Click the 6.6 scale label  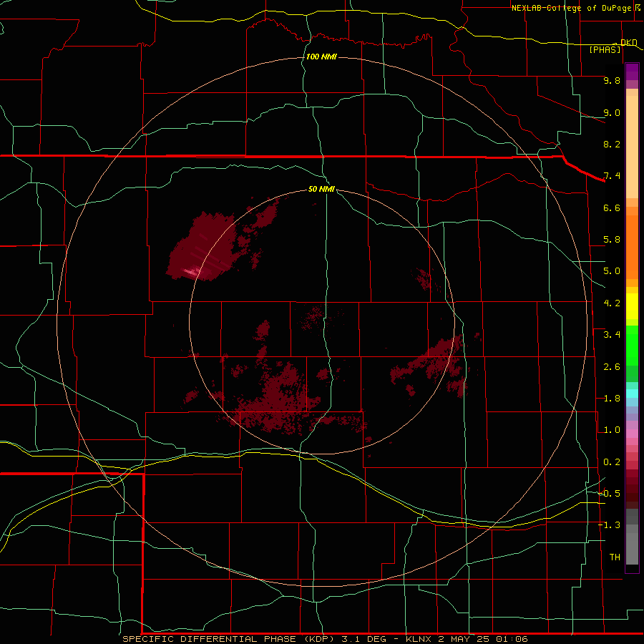612,208
